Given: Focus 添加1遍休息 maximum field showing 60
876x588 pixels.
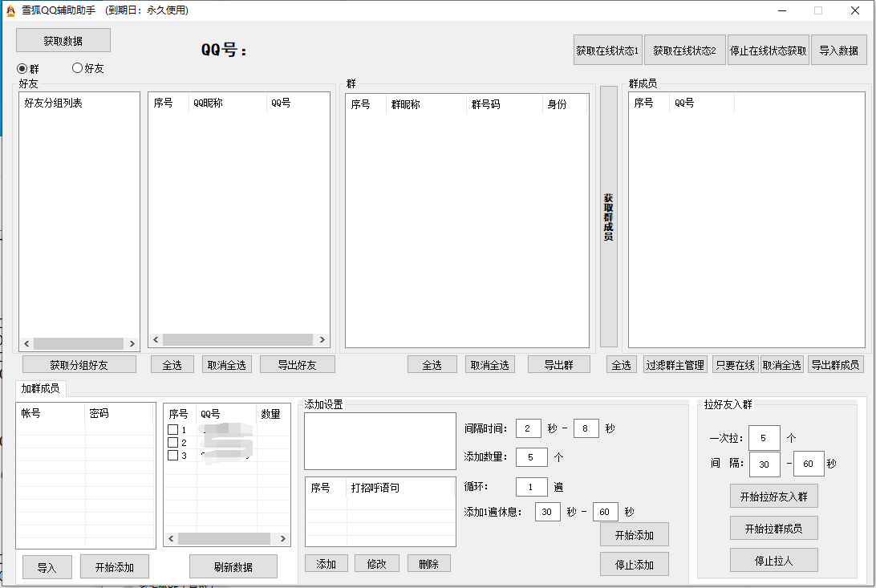Looking at the screenshot, I should (x=605, y=512).
